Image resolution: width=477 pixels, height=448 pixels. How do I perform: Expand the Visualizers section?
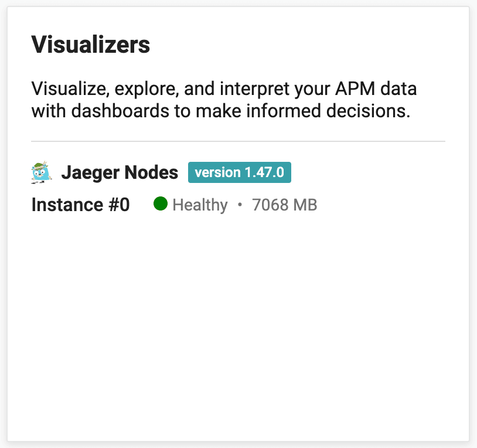click(x=91, y=44)
